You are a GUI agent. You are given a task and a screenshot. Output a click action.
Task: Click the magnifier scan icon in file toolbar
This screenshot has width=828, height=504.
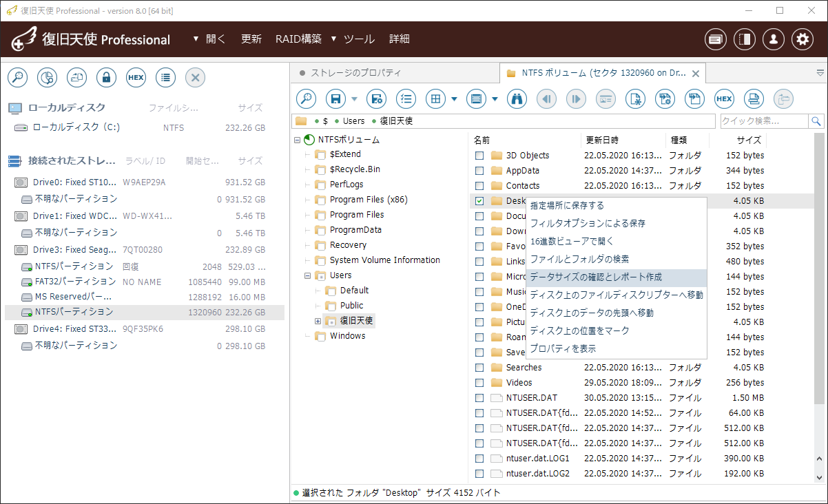coord(306,99)
